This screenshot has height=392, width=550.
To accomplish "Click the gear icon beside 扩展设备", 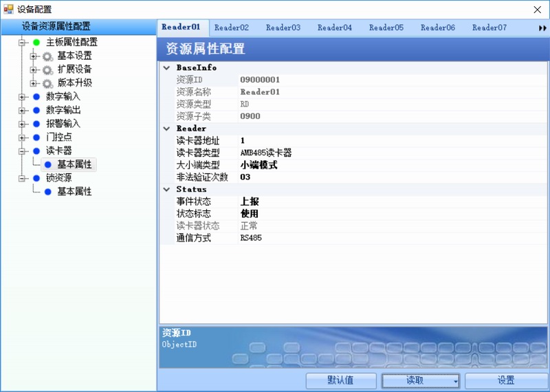I will click(47, 69).
